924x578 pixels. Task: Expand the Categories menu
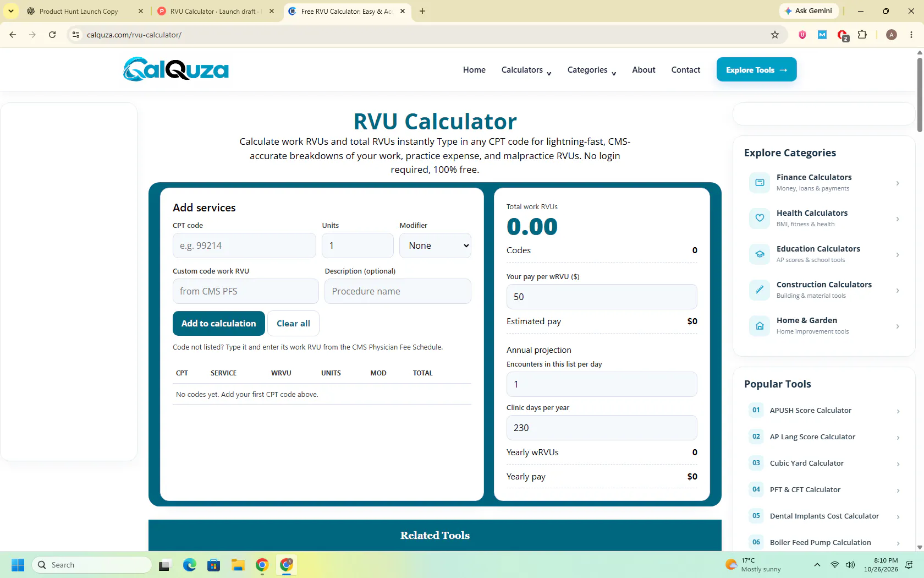[592, 70]
